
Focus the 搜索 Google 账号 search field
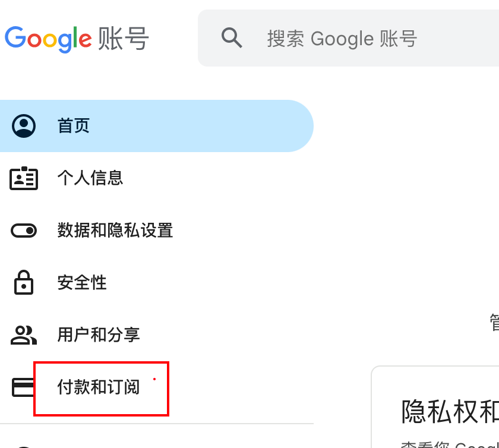(356, 39)
